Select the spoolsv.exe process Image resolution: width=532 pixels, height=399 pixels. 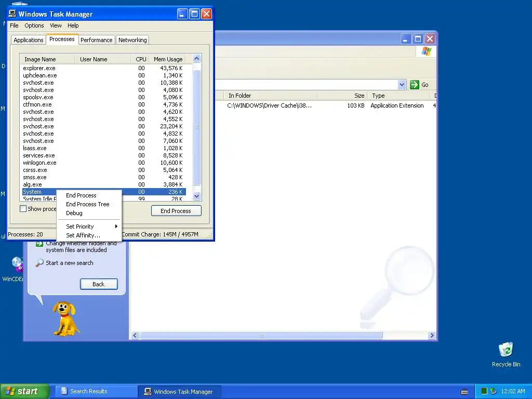tap(104, 97)
